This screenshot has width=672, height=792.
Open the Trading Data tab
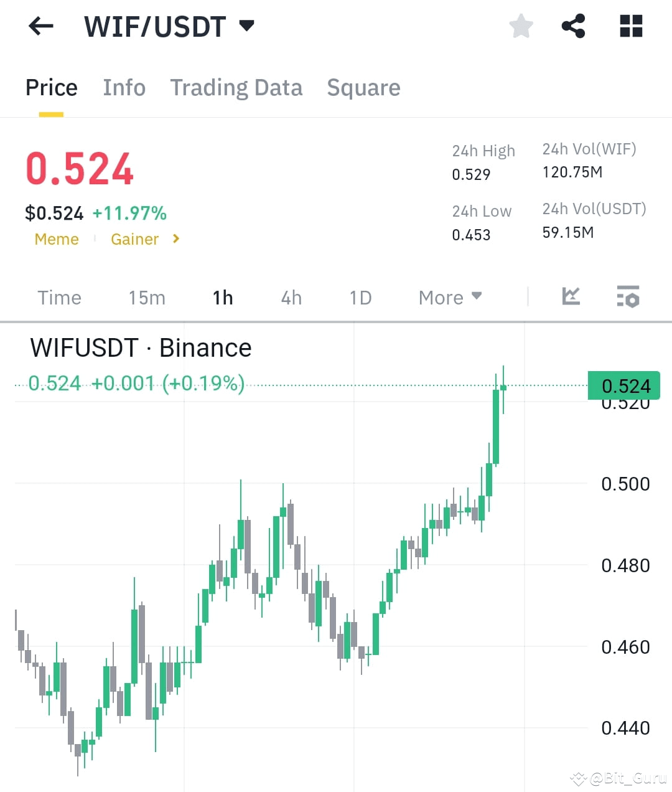(x=236, y=88)
